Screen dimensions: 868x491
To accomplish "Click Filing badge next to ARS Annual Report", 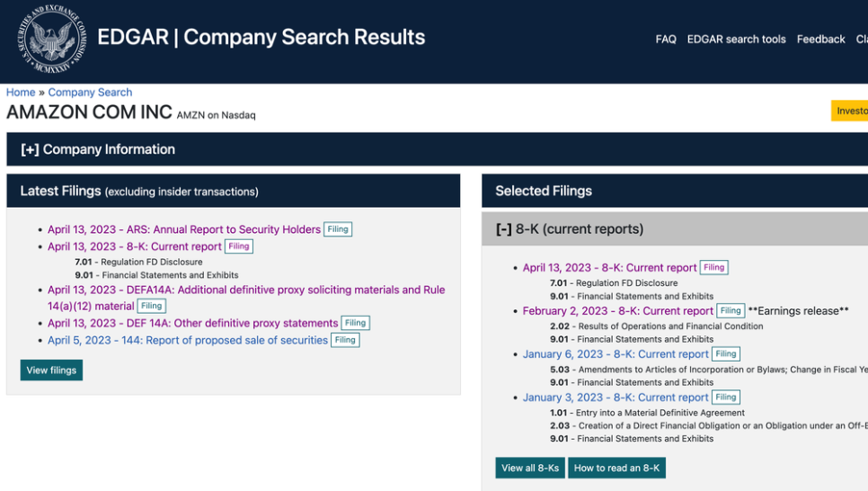I will tap(338, 229).
